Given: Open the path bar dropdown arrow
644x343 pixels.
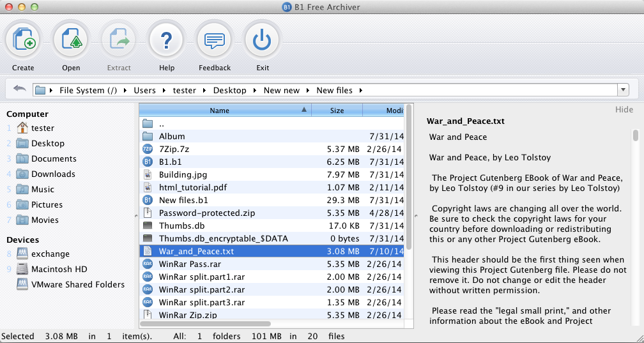Looking at the screenshot, I should (623, 90).
